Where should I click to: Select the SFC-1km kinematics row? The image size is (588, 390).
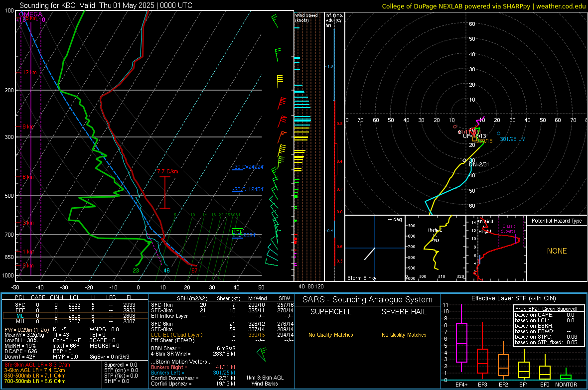click(x=222, y=305)
